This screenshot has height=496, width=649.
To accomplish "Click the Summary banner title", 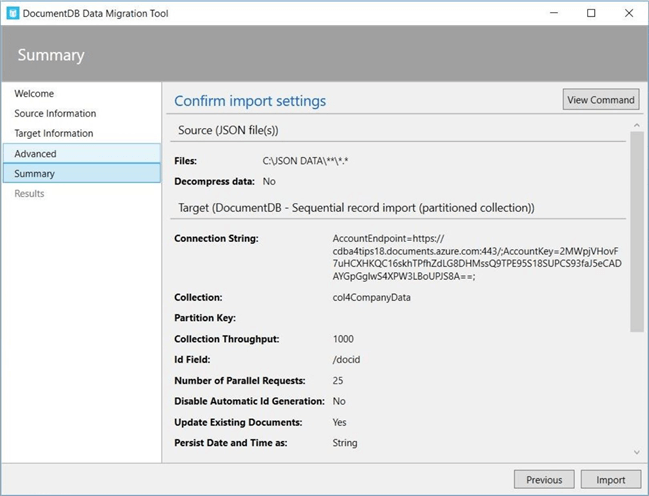I will coord(51,55).
